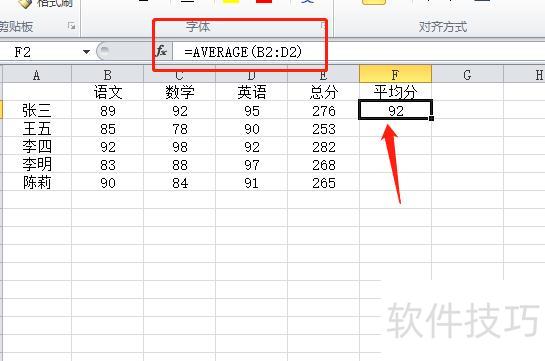Select the name cell 王五

pyautogui.click(x=36, y=128)
